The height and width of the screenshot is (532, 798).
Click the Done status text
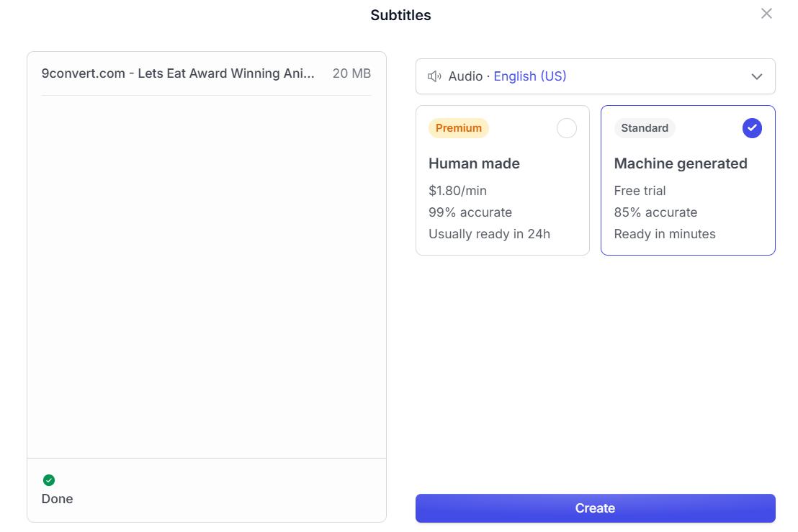(57, 499)
